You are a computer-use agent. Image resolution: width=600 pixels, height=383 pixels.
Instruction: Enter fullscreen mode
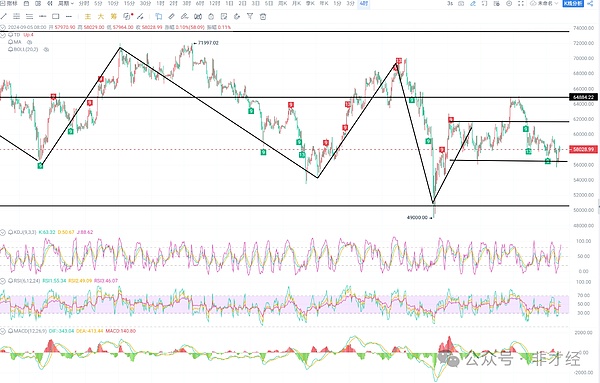pyautogui.click(x=521, y=3)
